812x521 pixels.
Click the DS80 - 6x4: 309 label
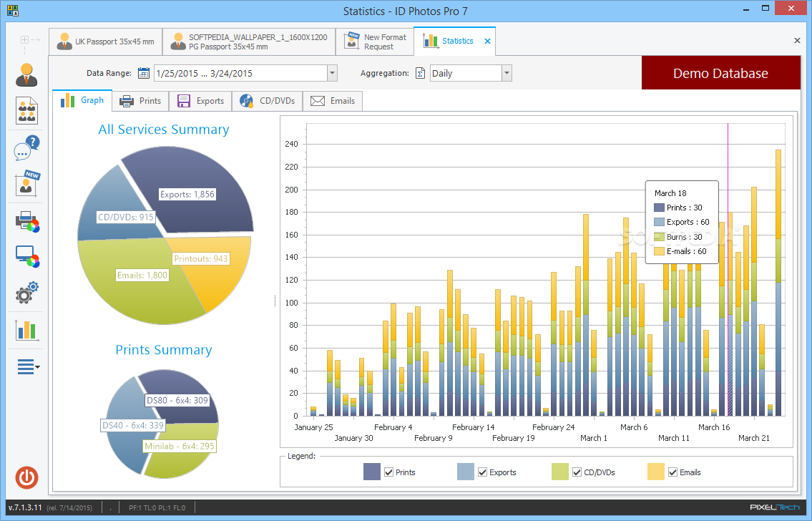177,400
